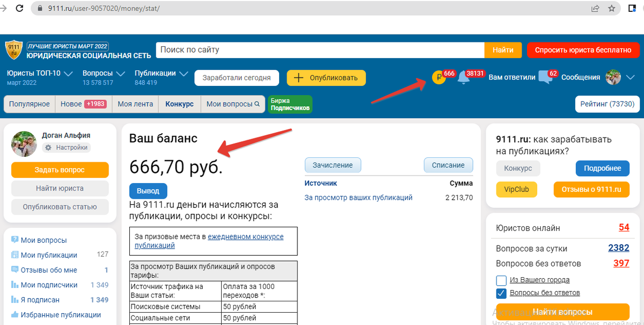Click the Заработали сегодня button
This screenshot has height=325, width=644.
coord(237,77)
